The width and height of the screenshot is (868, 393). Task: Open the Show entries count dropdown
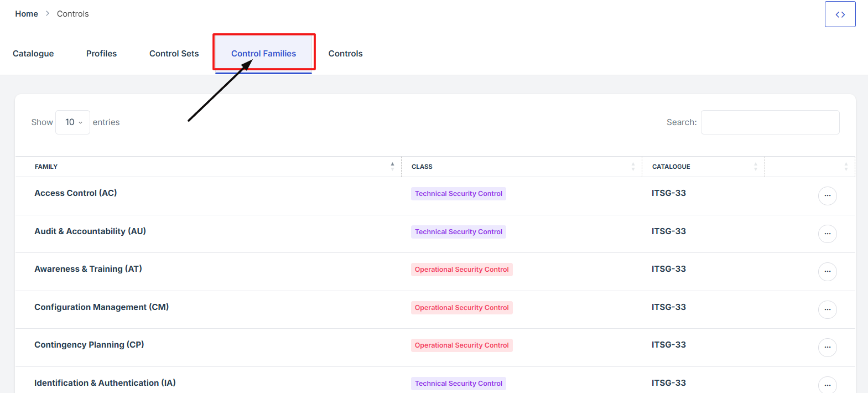pyautogui.click(x=73, y=122)
